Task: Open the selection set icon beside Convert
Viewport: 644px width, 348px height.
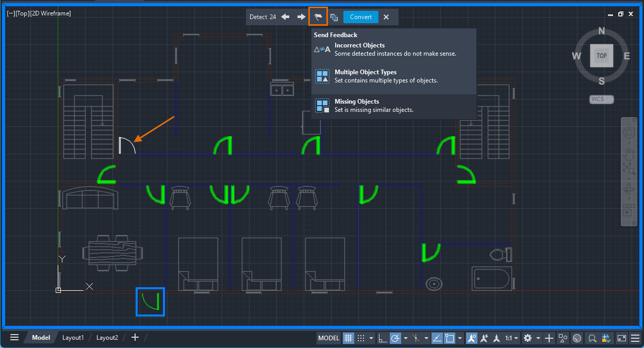Action: point(334,17)
